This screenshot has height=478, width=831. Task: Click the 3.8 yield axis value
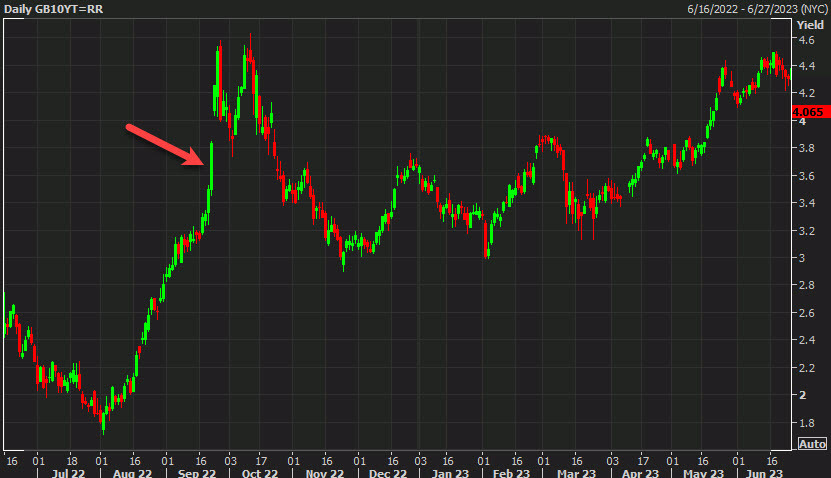[x=807, y=148]
